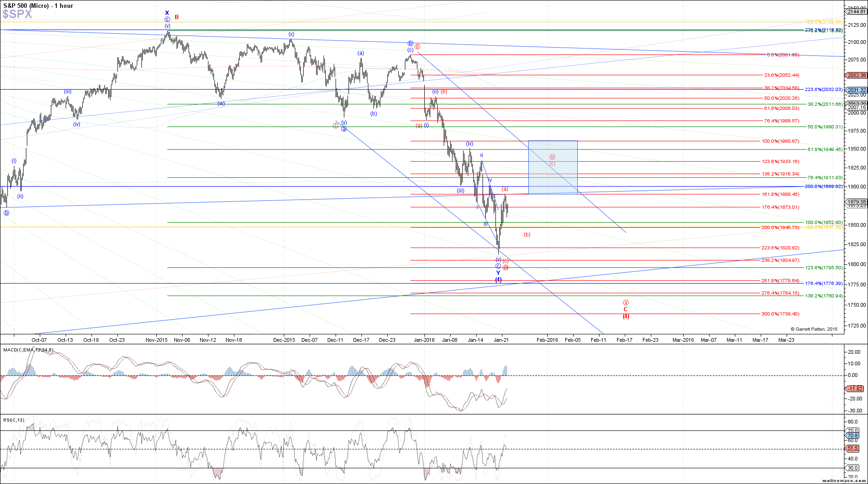Click the Jan-2016 date on the time axis
This screenshot has width=868, height=484.
click(424, 340)
